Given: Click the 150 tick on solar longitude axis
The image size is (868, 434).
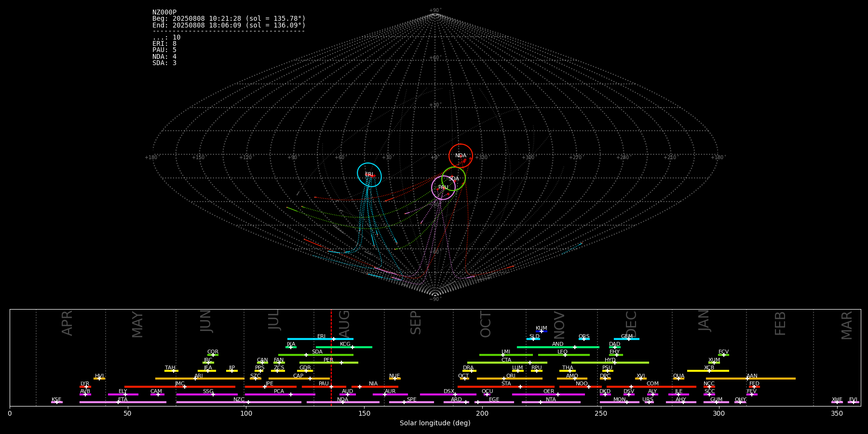Looking at the screenshot, I should (364, 413).
